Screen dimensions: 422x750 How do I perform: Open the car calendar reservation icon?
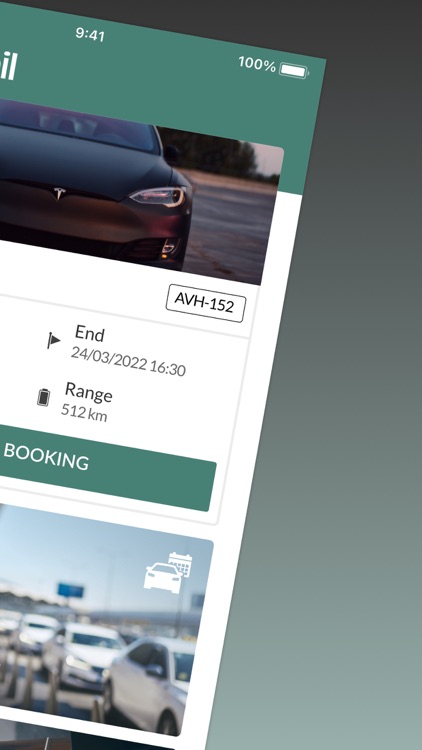click(168, 572)
